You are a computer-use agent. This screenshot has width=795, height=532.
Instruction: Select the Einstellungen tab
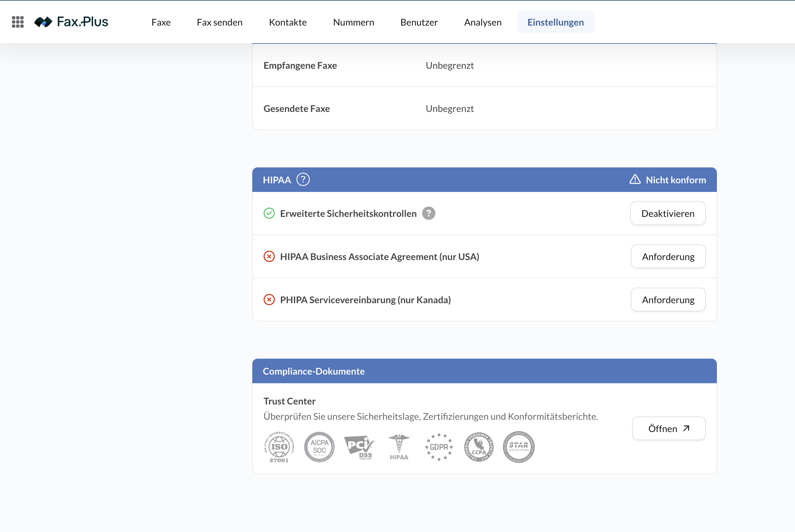[556, 22]
